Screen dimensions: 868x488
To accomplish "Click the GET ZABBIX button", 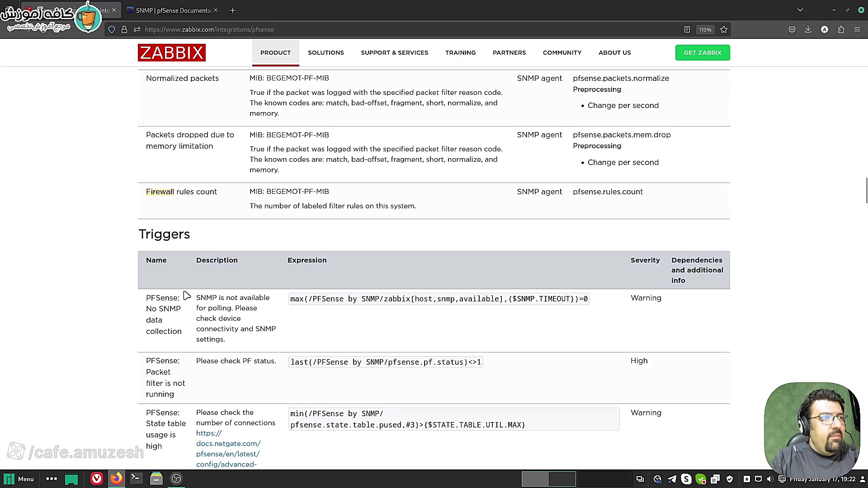I will [x=703, y=52].
